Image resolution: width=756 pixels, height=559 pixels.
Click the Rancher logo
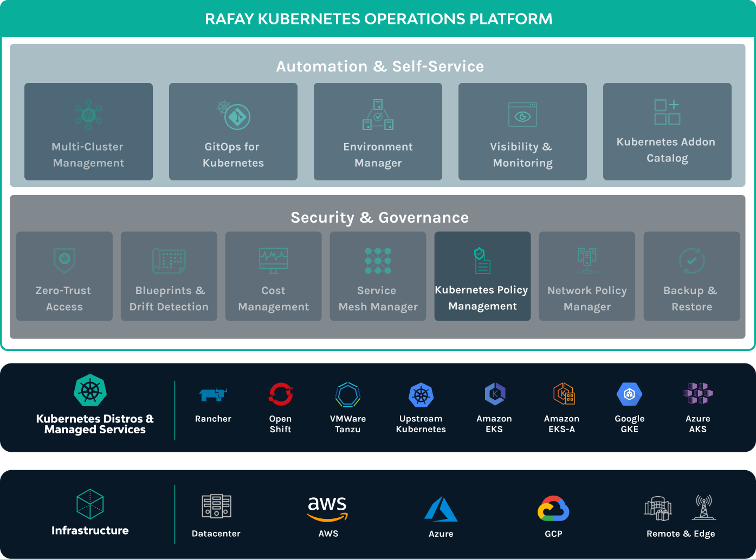[213, 395]
